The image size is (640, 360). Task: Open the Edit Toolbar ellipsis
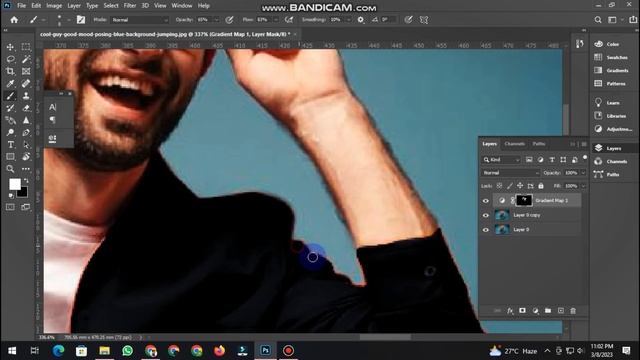(26, 169)
